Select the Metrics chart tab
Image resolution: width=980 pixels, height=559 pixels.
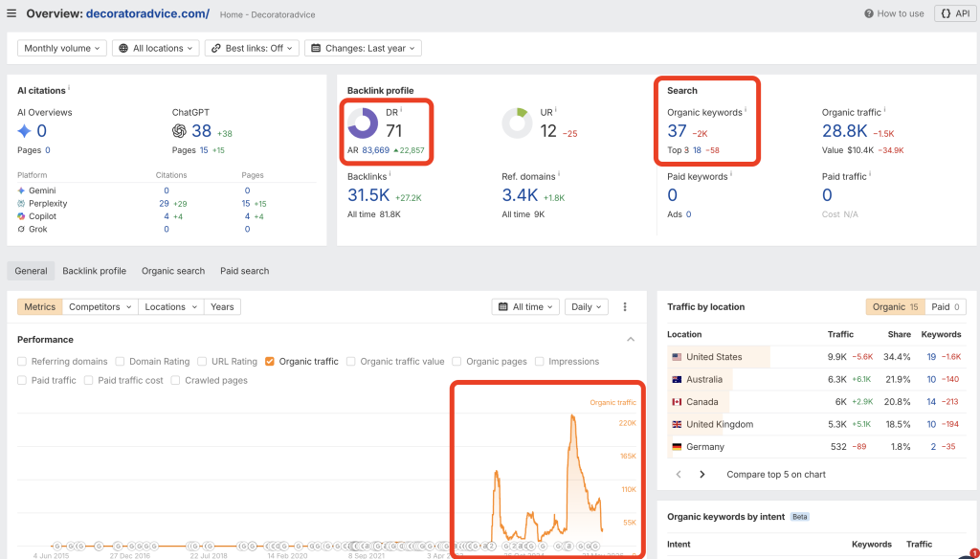coord(40,307)
